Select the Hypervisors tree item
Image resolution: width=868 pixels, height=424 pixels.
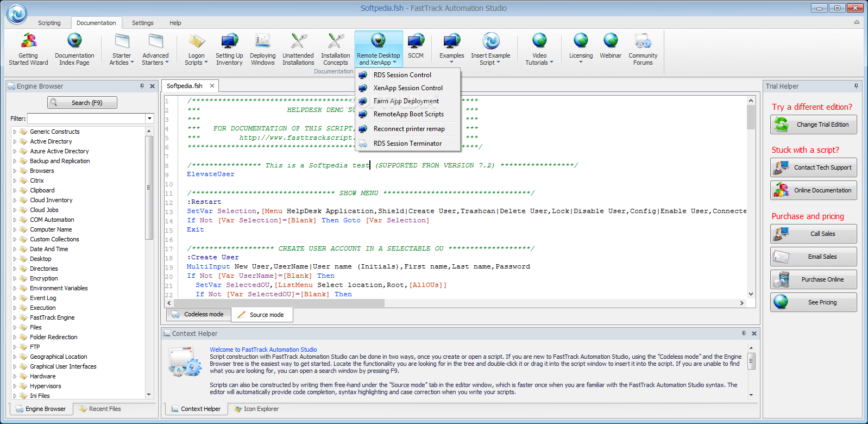coord(45,386)
